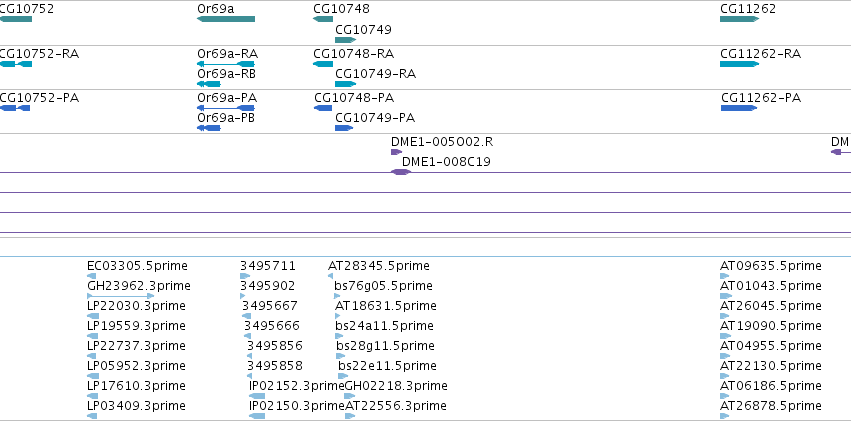Image resolution: width=851 pixels, height=421 pixels.
Task: Select the 3495902 feature label
Action: click(268, 286)
